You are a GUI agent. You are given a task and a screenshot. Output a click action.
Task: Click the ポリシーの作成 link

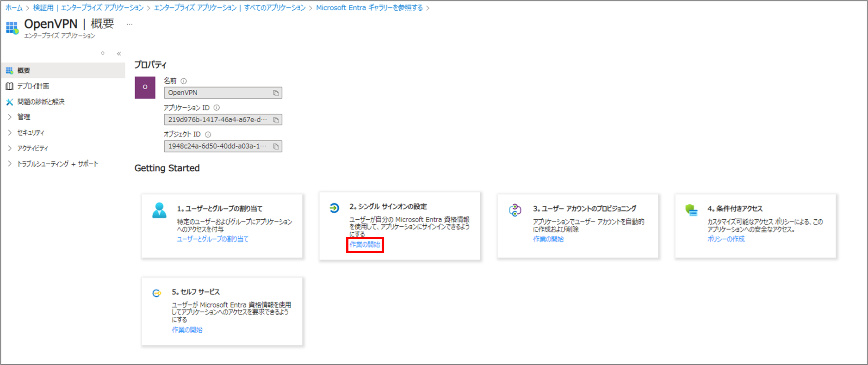[726, 239]
